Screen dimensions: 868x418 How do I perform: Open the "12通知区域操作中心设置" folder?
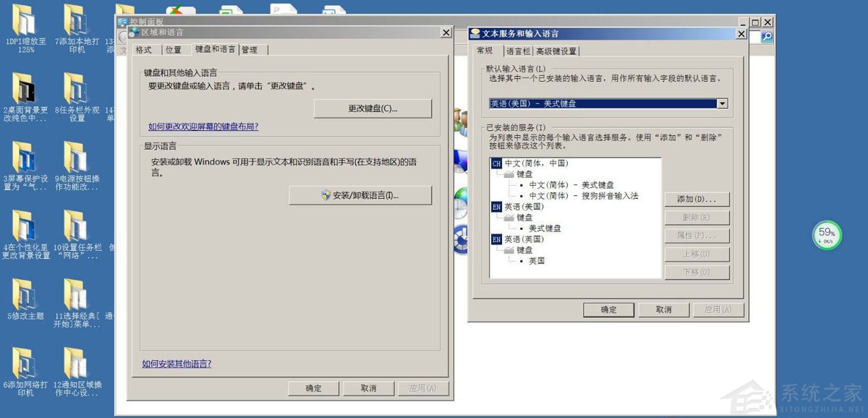(75, 365)
